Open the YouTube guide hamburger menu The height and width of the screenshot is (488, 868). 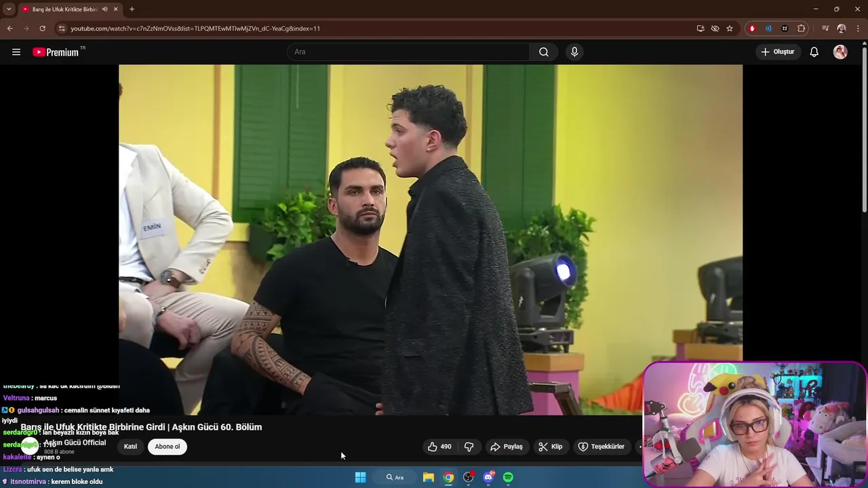pos(16,52)
